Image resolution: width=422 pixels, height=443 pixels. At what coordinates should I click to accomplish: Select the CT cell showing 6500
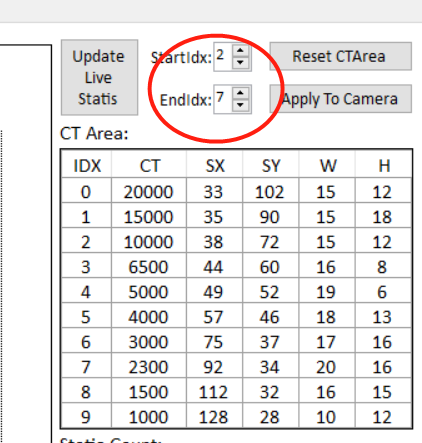pos(149,267)
